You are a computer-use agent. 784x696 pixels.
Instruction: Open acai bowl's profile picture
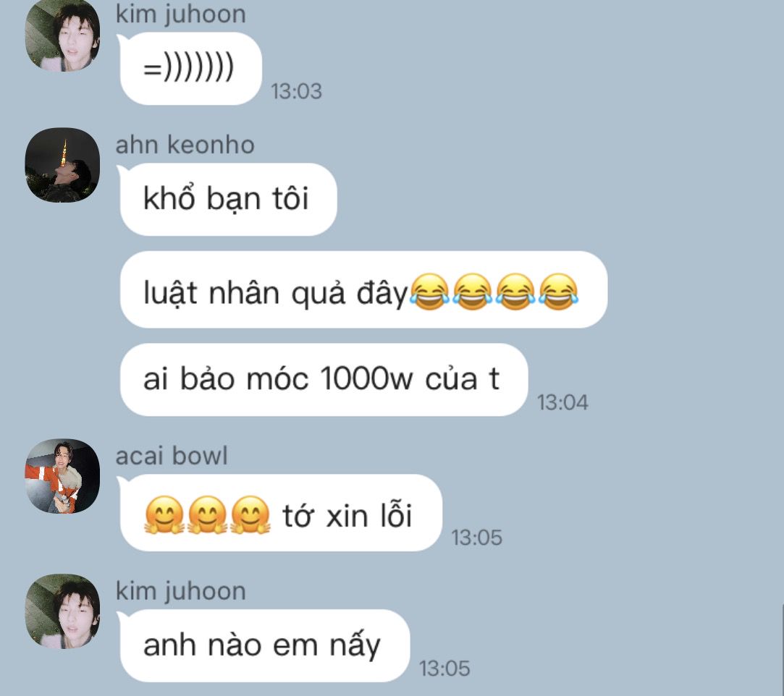(x=62, y=476)
